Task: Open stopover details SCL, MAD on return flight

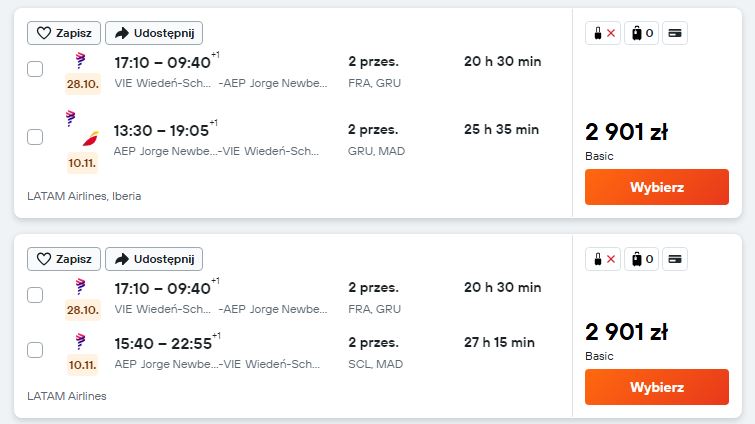Action: (376, 364)
